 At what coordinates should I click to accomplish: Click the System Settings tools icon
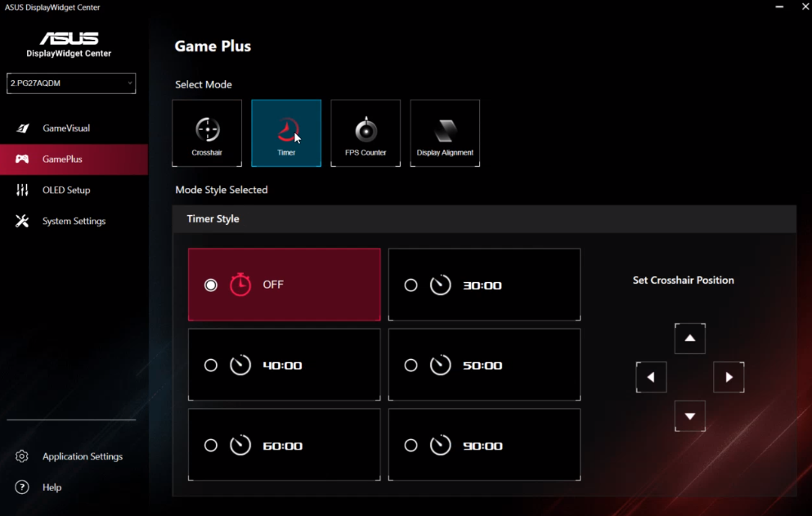point(22,222)
